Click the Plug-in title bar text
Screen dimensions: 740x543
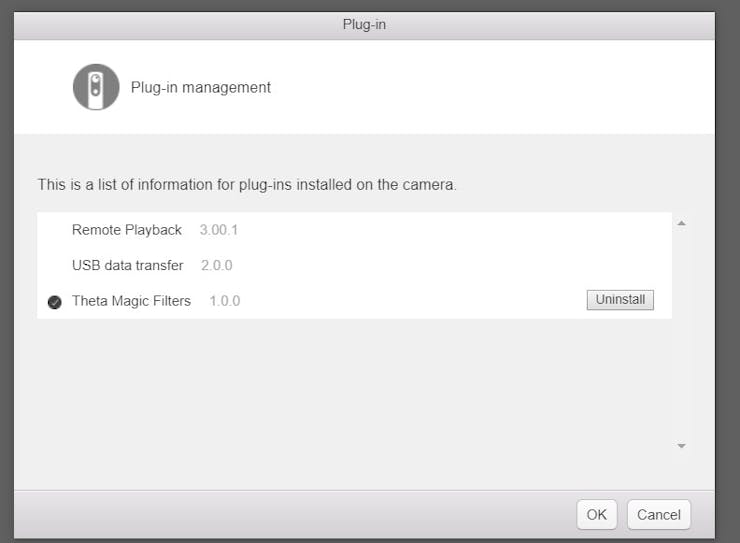point(364,25)
